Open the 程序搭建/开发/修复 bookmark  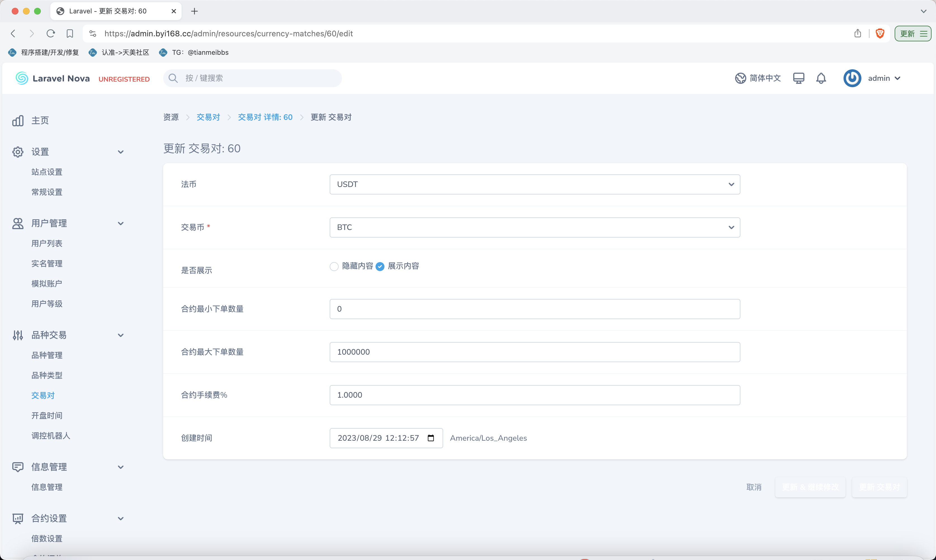(x=43, y=53)
